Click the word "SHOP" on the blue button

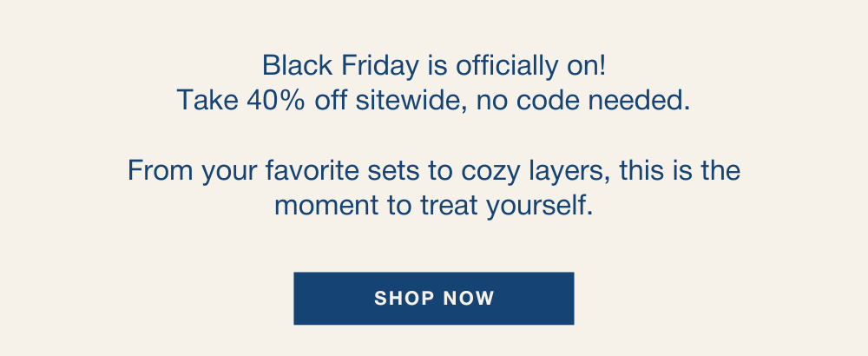(403, 299)
